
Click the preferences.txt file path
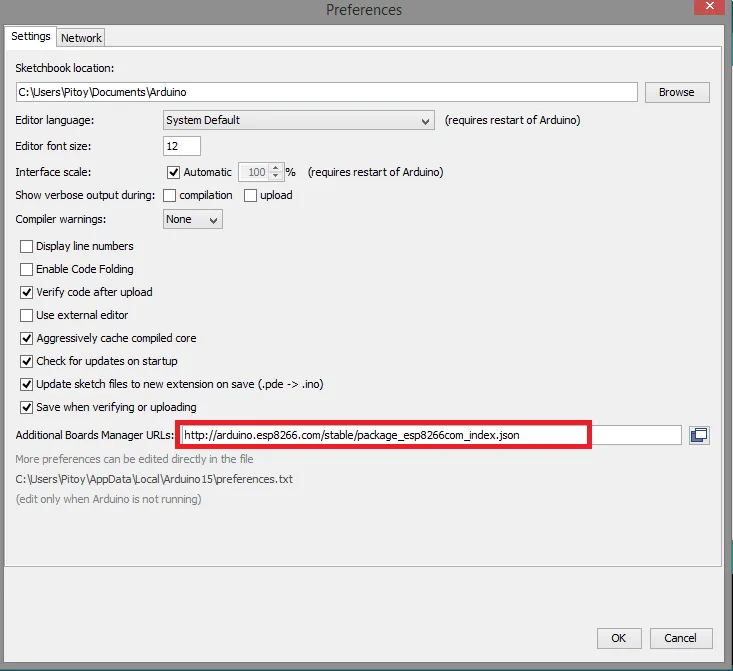click(154, 479)
